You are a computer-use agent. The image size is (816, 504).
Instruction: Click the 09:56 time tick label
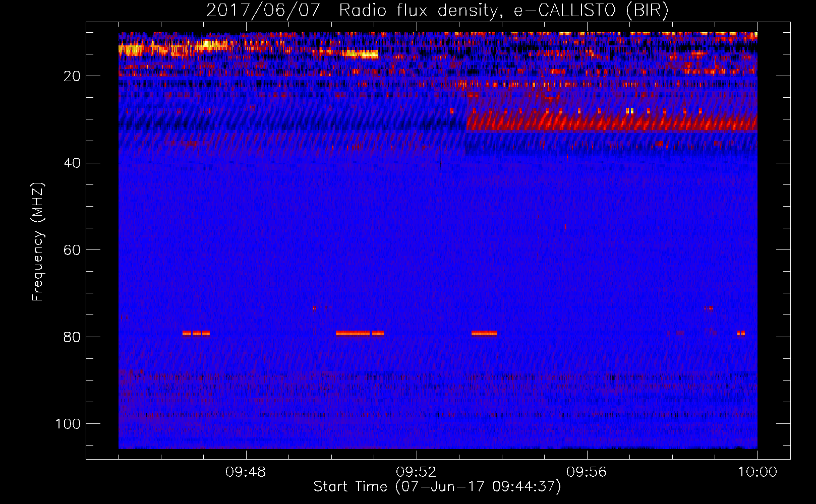587,472
